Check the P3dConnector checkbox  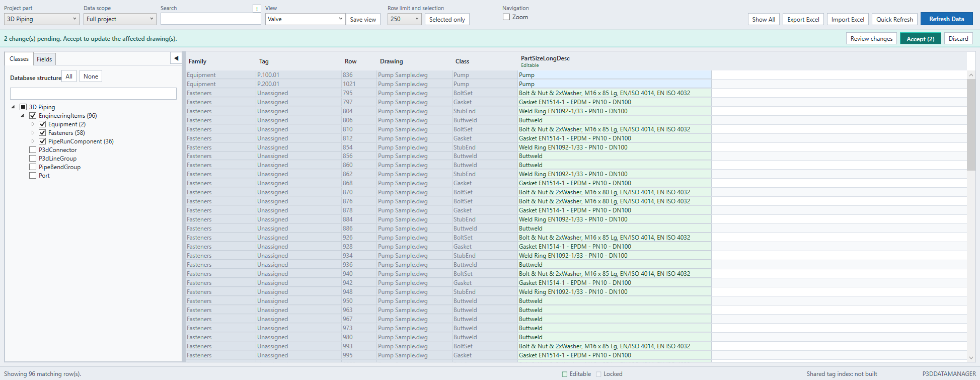(x=33, y=150)
